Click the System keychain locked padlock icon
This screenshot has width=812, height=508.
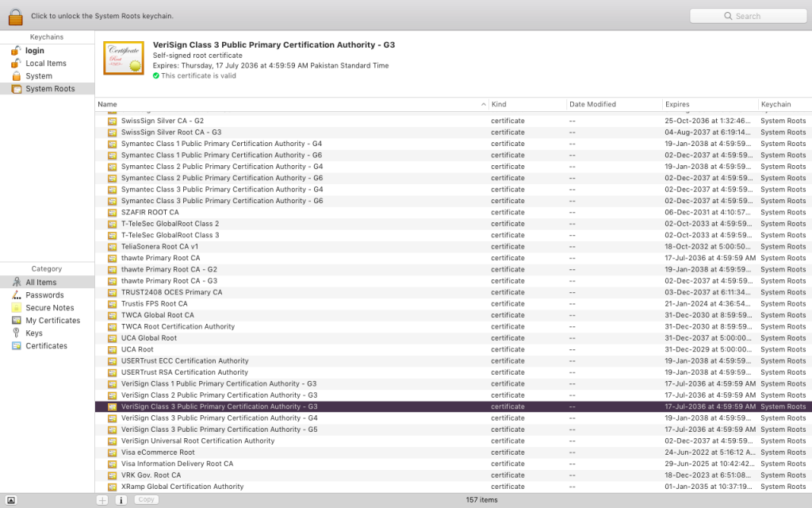[x=16, y=75]
